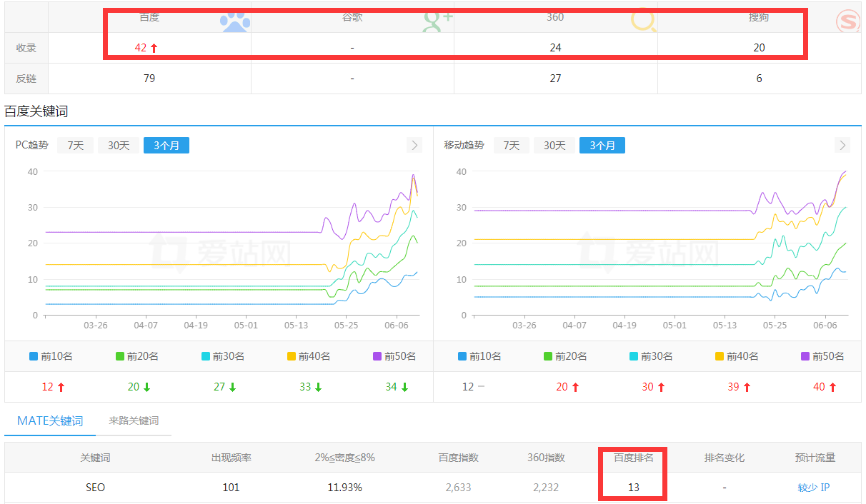Click 关键词 column header
The image size is (866, 504).
(95, 458)
